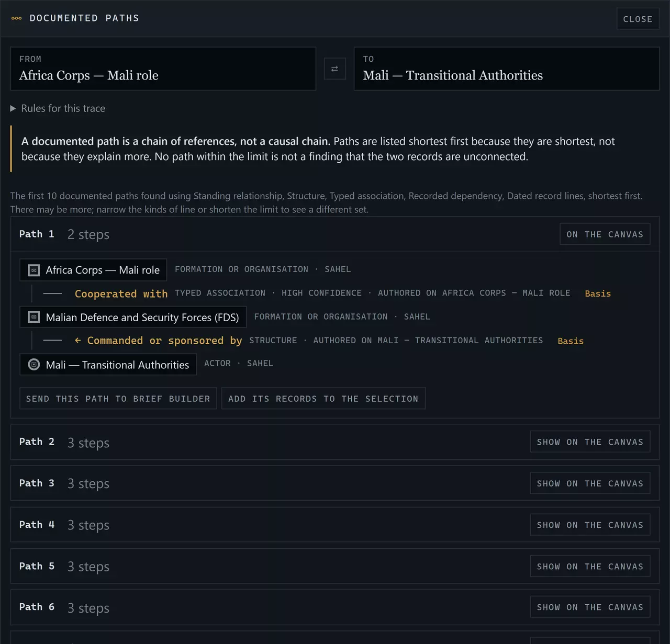Image resolution: width=670 pixels, height=644 pixels.
Task: Click the Cooperated with relation label
Action: (121, 294)
